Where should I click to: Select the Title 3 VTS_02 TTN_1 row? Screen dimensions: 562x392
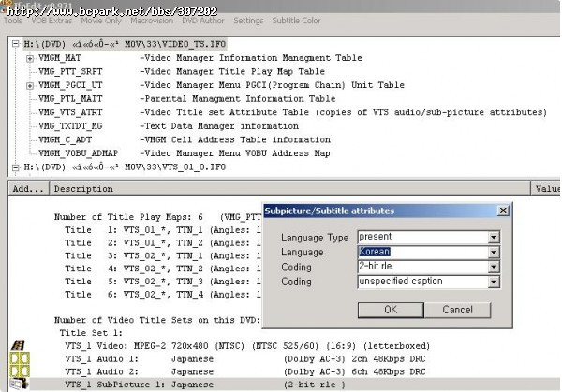pyautogui.click(x=163, y=255)
